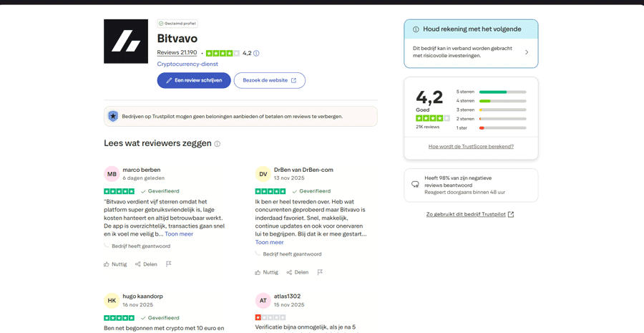Click 15 nov 2025 review date
The height and width of the screenshot is (333, 644).
tap(289, 304)
